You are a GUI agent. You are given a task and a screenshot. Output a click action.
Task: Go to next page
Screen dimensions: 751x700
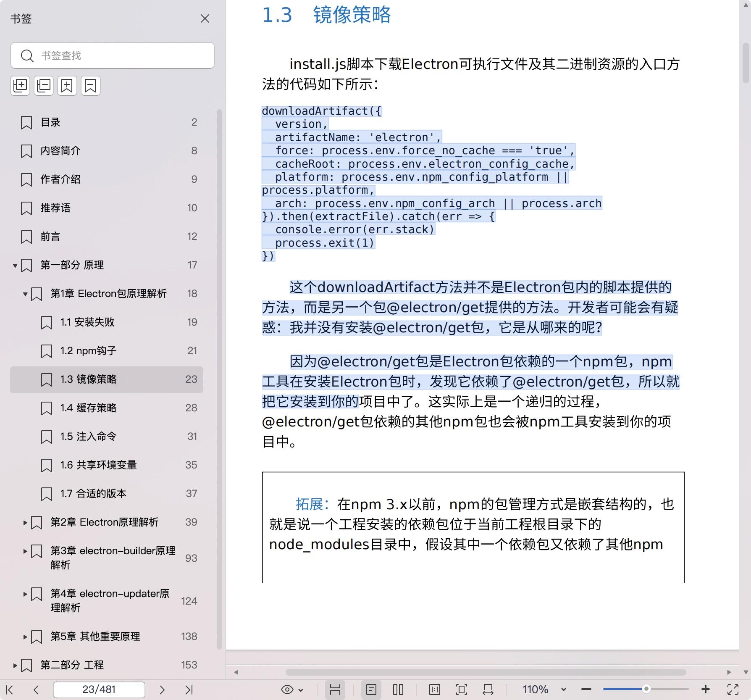162,689
